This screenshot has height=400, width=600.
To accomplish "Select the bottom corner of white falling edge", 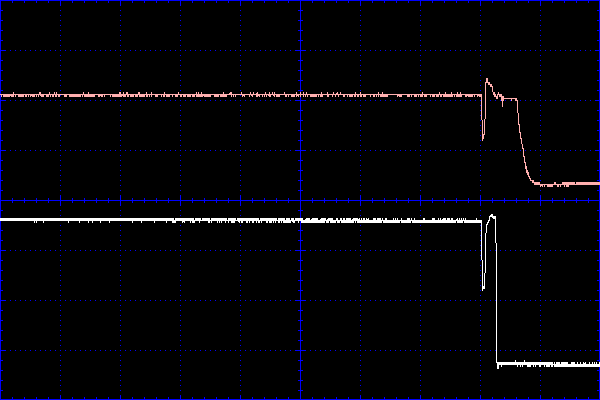I will (498, 364).
